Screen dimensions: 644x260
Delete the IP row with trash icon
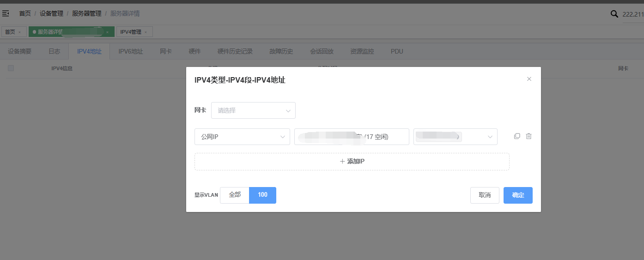[529, 136]
